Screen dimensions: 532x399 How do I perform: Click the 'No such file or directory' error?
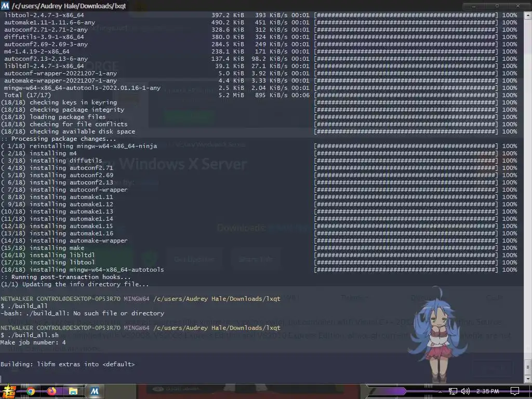click(119, 313)
